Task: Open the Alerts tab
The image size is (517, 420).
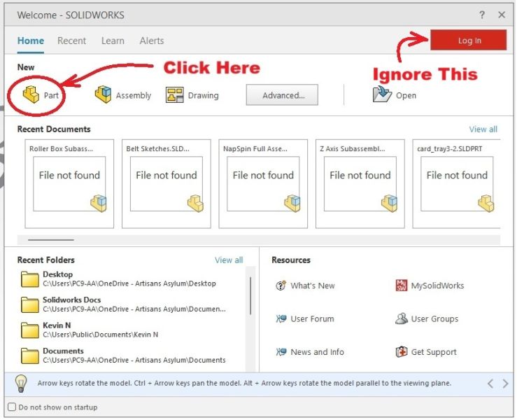Action: click(x=152, y=41)
